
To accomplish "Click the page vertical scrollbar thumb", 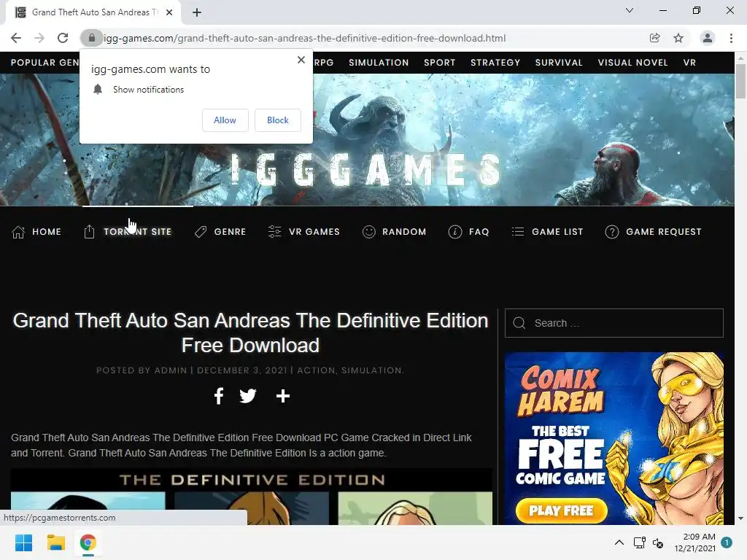I will tap(740, 81).
